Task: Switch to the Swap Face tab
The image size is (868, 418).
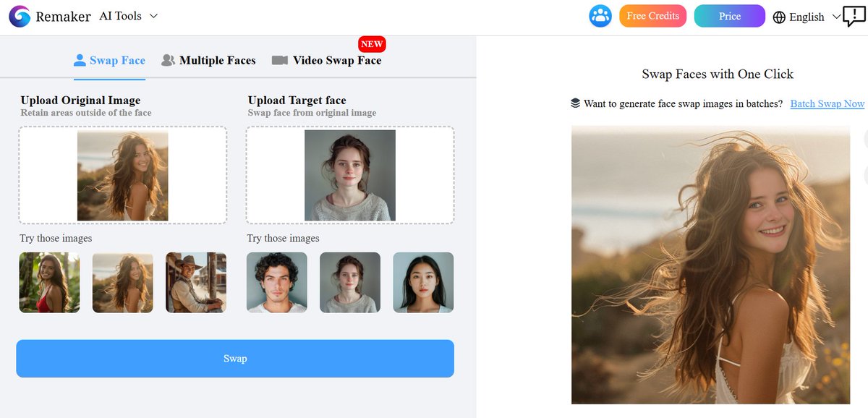Action: point(109,60)
